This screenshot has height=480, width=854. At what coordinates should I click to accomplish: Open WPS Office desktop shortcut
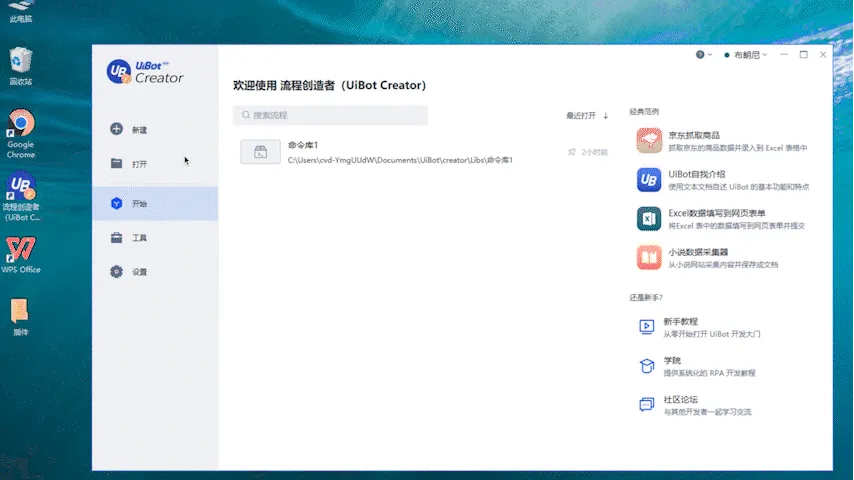(21, 254)
